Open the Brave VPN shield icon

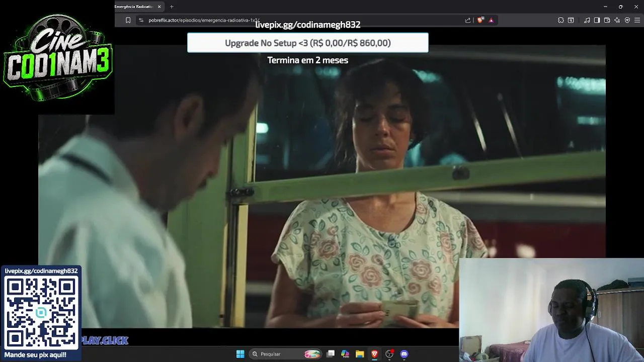pyautogui.click(x=627, y=20)
